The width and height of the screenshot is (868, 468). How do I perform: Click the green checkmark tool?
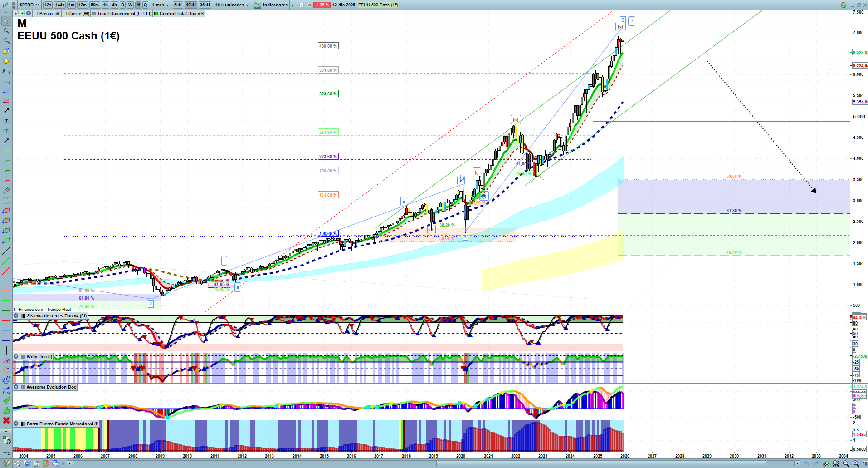(x=6, y=400)
